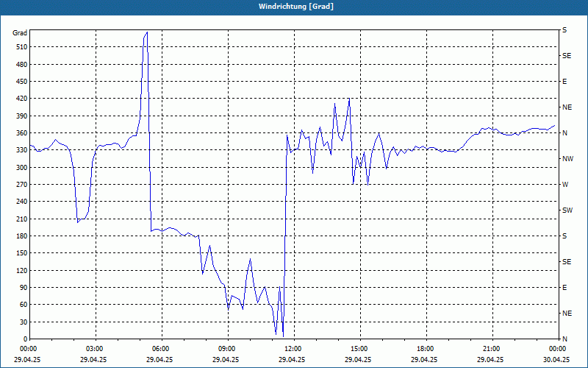The image size is (588, 368).
Task: Click the SW compass label
Action: (x=567, y=210)
